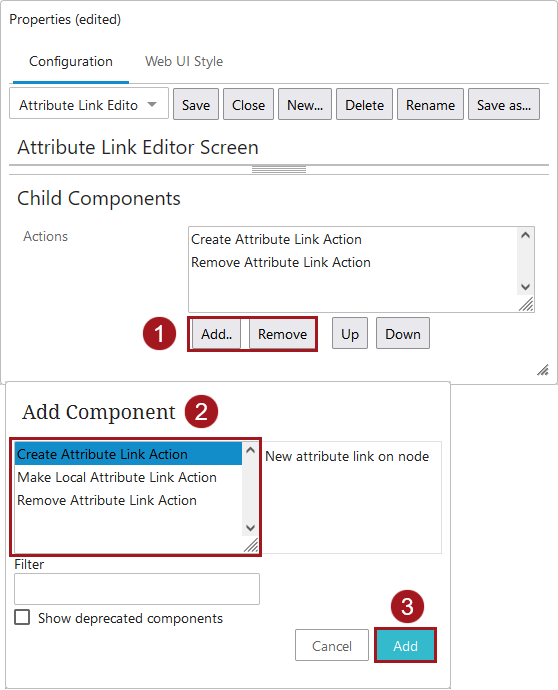Switch to the Configuration tab
Screen dimensions: 558x690
(71, 62)
